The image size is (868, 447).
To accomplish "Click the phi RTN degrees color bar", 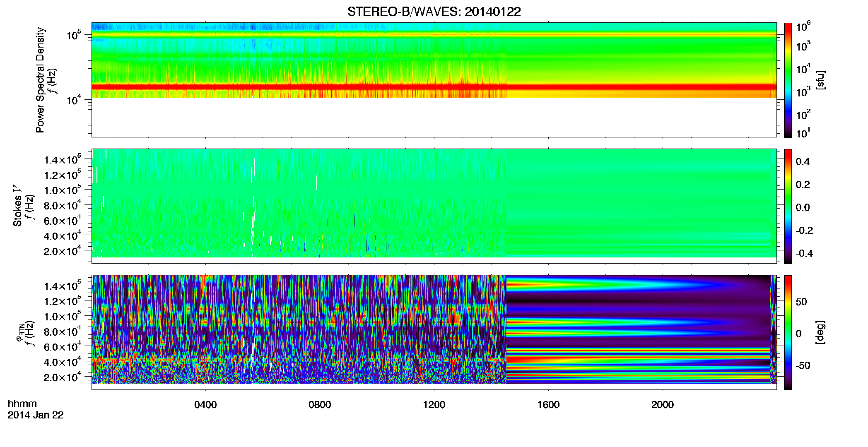I will click(788, 332).
